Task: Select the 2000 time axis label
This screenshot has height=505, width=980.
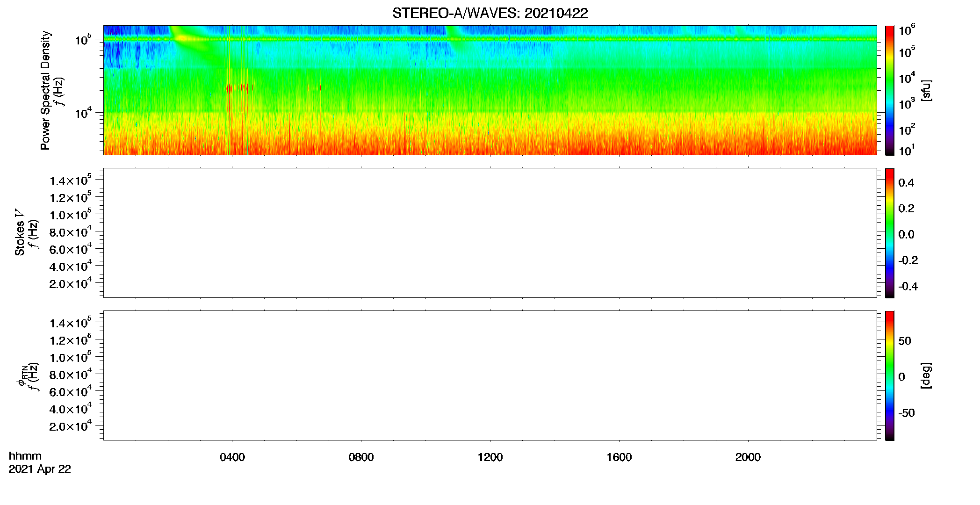Action: 748,457
